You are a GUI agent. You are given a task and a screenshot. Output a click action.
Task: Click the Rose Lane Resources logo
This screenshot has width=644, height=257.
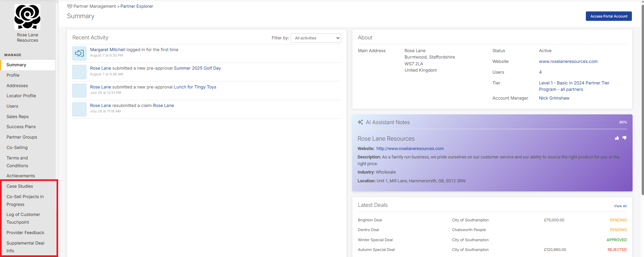[27, 17]
